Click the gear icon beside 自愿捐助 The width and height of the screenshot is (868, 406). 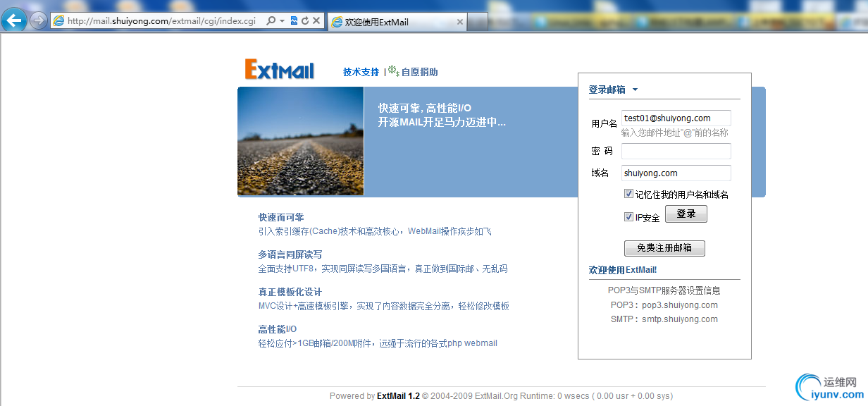point(394,70)
